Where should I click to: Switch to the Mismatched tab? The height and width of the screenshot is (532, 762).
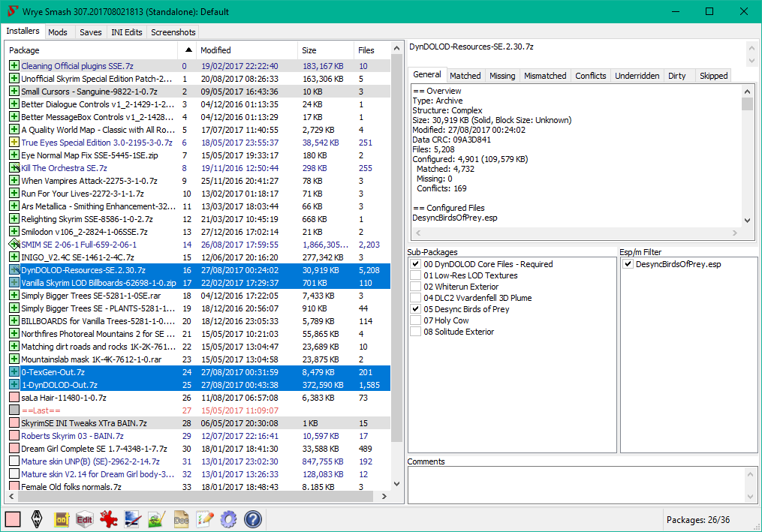coord(545,76)
